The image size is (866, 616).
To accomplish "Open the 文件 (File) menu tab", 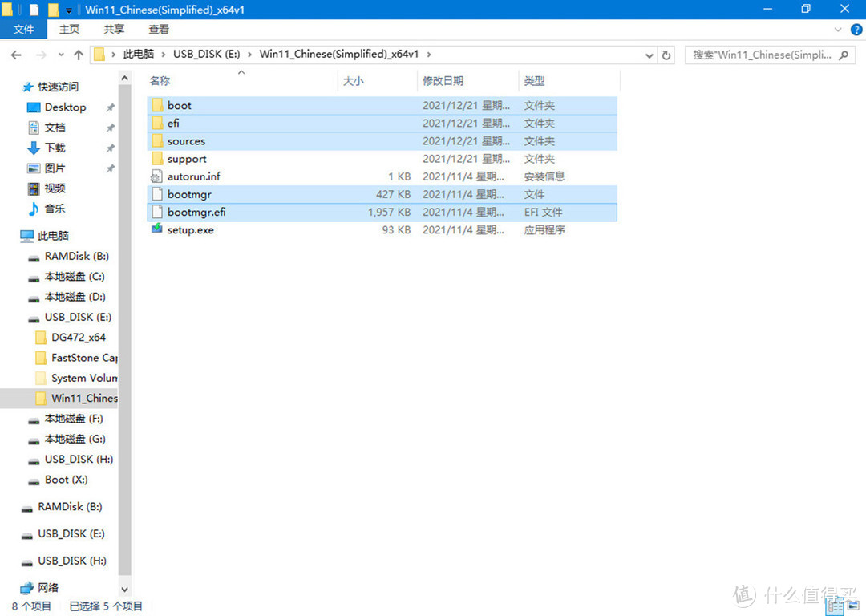I will pyautogui.click(x=24, y=30).
